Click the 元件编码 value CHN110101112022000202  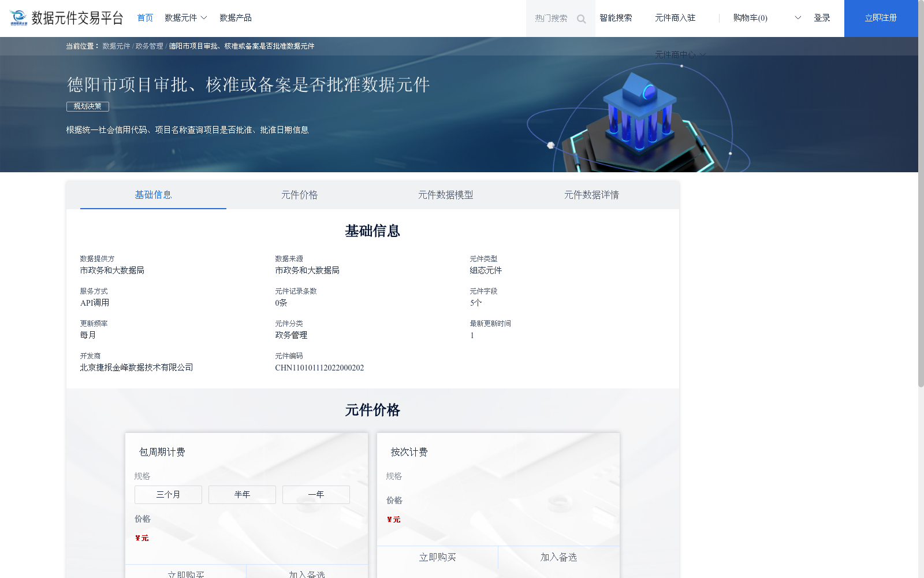(319, 368)
